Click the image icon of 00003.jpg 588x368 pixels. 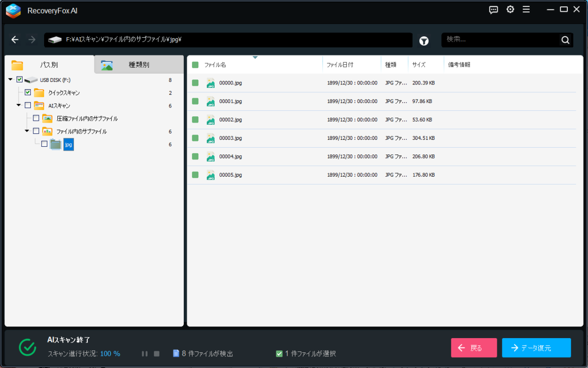click(211, 138)
